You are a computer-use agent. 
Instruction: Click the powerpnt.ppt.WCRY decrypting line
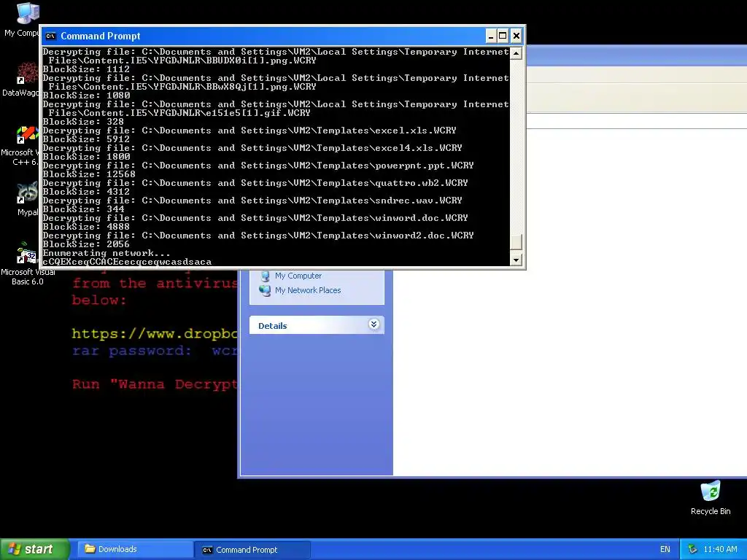[258, 166]
